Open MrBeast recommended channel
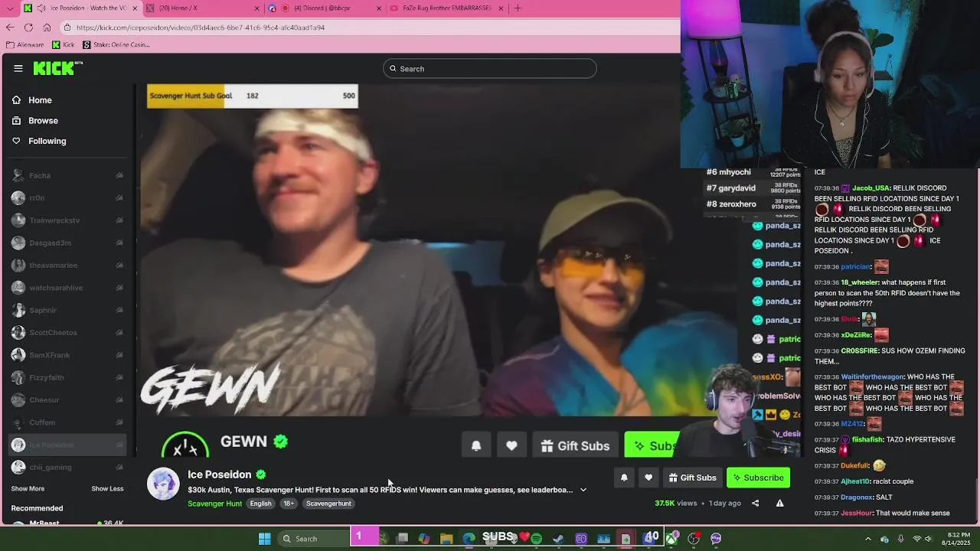 click(67, 523)
